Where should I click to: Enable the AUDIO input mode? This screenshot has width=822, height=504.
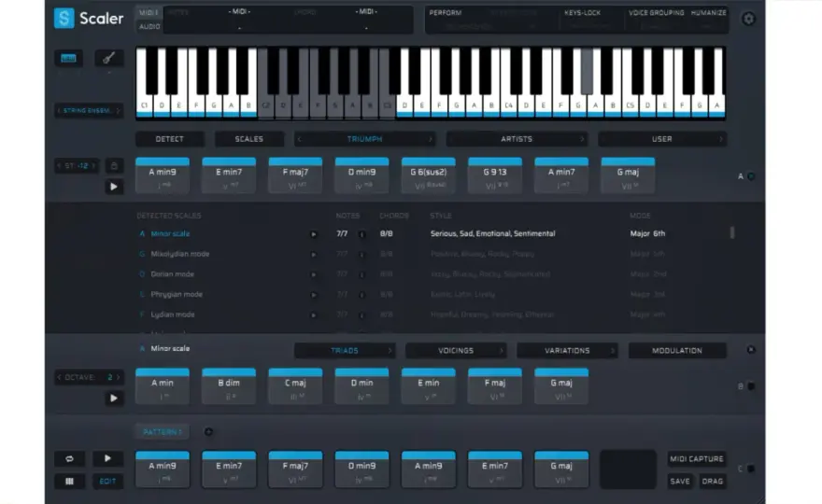click(149, 26)
